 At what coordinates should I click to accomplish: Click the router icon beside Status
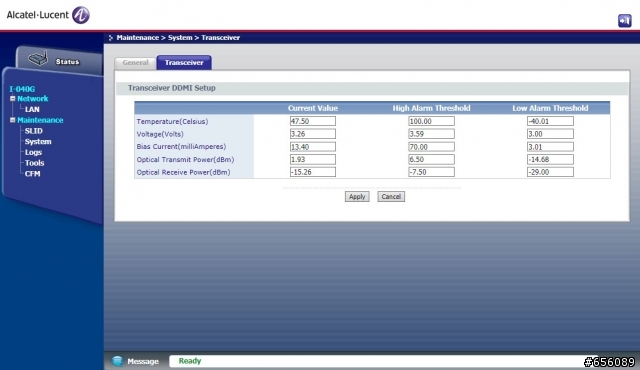point(38,58)
